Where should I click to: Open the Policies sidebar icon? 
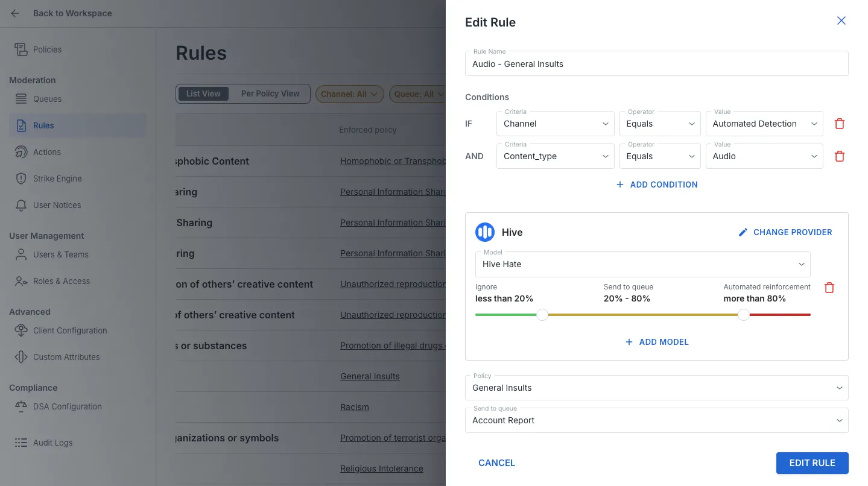(x=21, y=49)
